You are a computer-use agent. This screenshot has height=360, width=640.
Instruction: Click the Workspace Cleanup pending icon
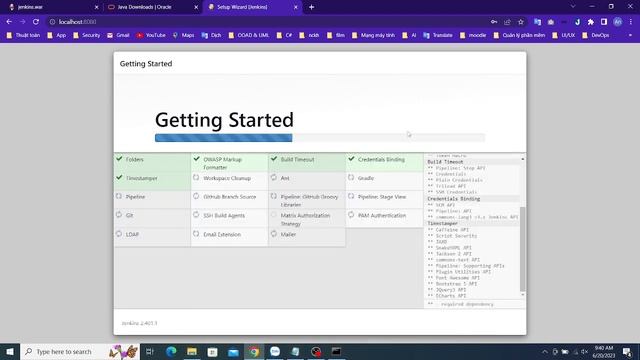tap(196, 178)
